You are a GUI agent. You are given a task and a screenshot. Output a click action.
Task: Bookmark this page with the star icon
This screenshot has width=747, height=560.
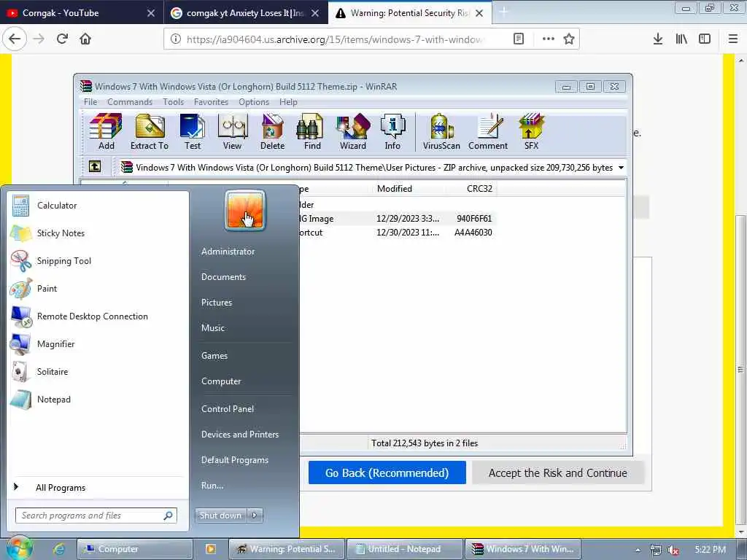coord(569,39)
